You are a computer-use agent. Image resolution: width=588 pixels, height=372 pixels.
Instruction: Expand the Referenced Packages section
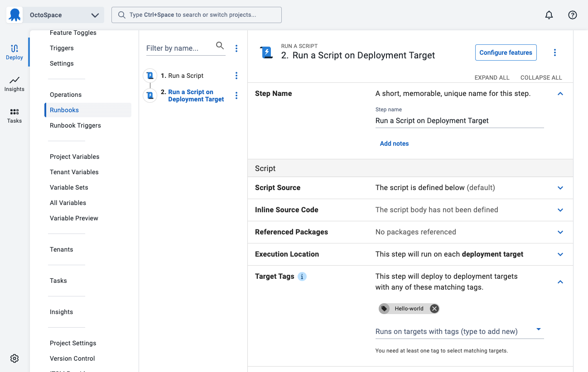[560, 232]
